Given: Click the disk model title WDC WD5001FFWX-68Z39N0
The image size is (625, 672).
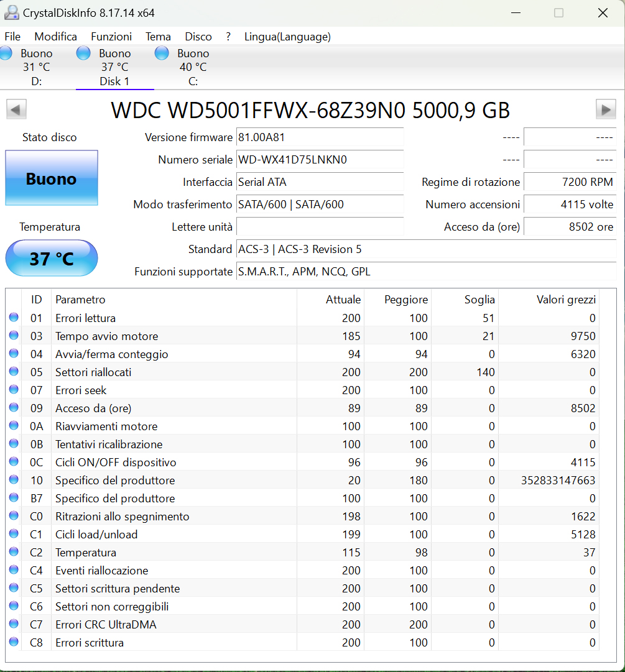Looking at the screenshot, I should pyautogui.click(x=310, y=110).
